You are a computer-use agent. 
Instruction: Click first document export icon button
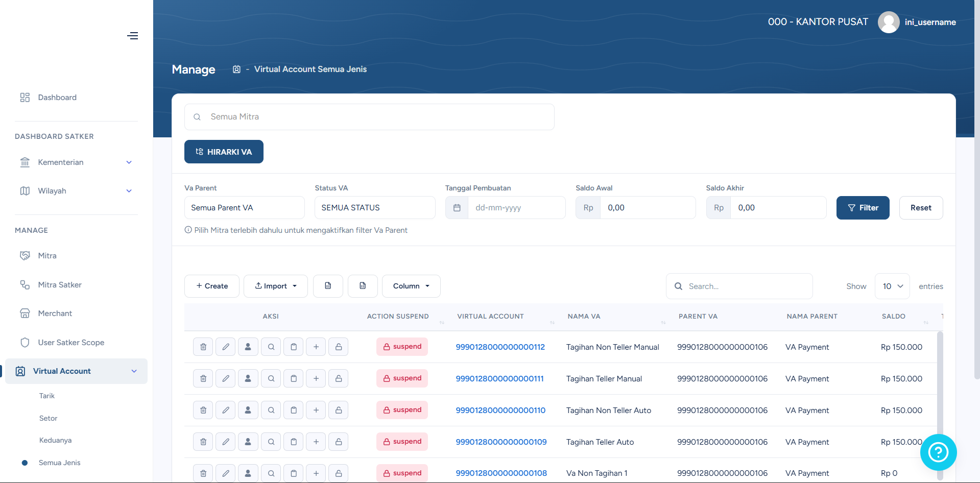click(x=328, y=286)
